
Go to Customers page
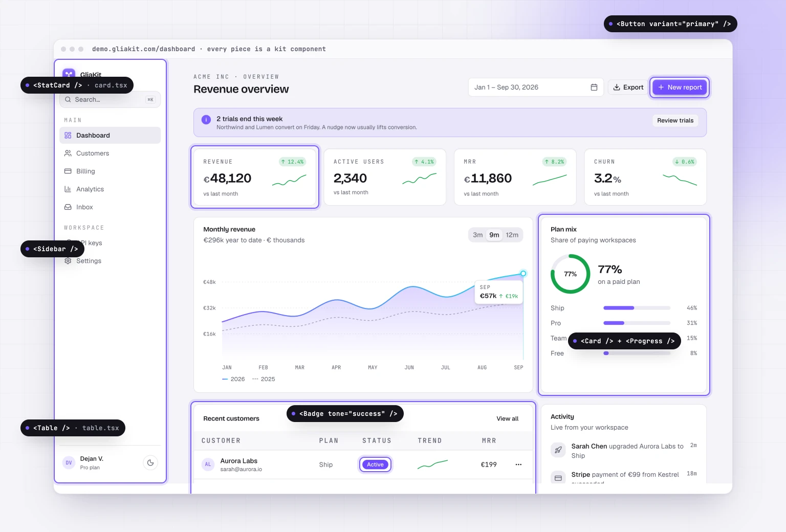point(110,153)
